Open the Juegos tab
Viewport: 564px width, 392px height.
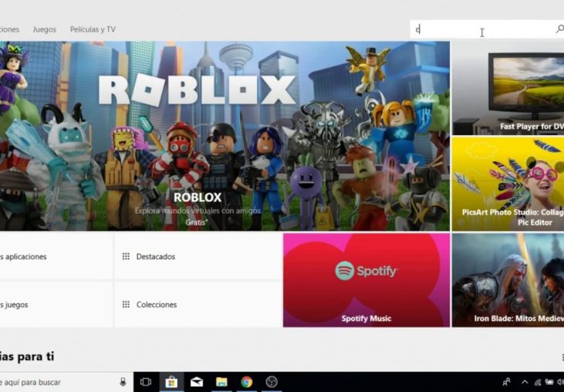(x=44, y=29)
